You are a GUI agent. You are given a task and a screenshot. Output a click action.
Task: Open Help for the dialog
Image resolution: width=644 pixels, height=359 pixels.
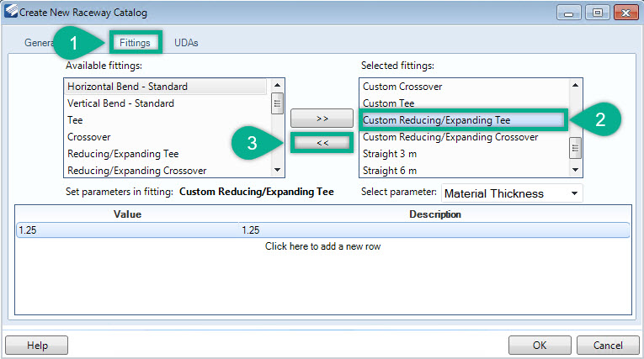pos(36,345)
